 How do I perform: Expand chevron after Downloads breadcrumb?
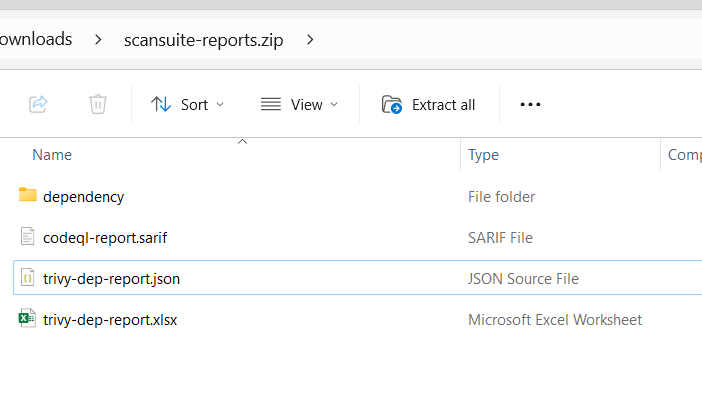coord(98,40)
